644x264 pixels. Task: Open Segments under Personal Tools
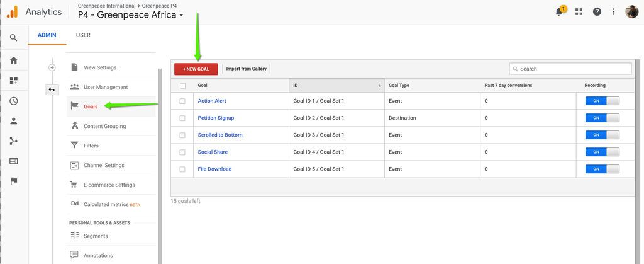click(x=96, y=236)
